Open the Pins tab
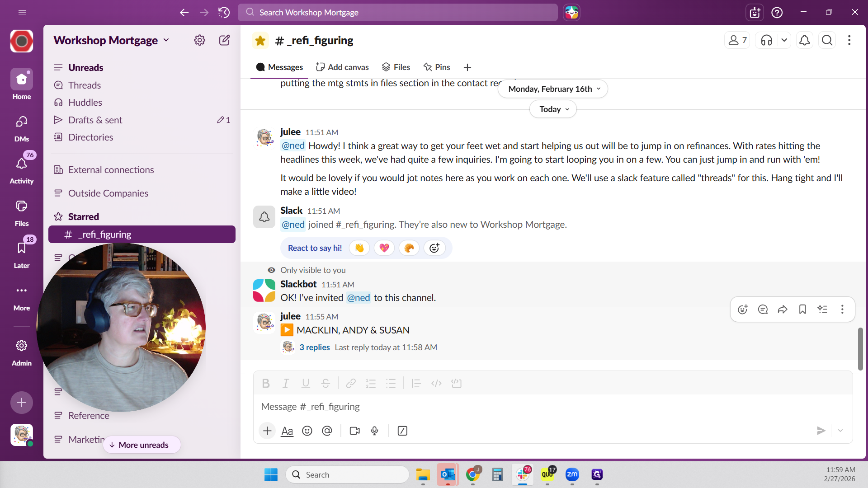Viewport: 868px width, 488px height. [x=437, y=67]
